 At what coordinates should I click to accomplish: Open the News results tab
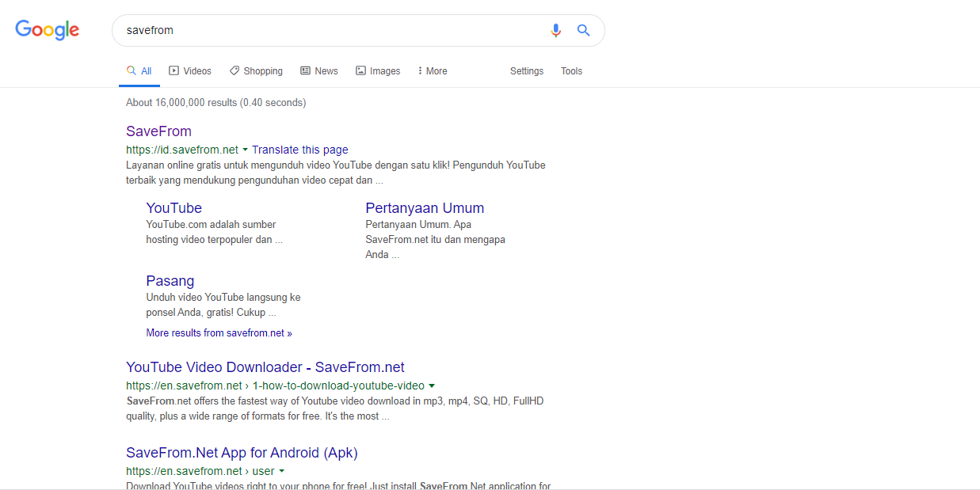(x=319, y=71)
